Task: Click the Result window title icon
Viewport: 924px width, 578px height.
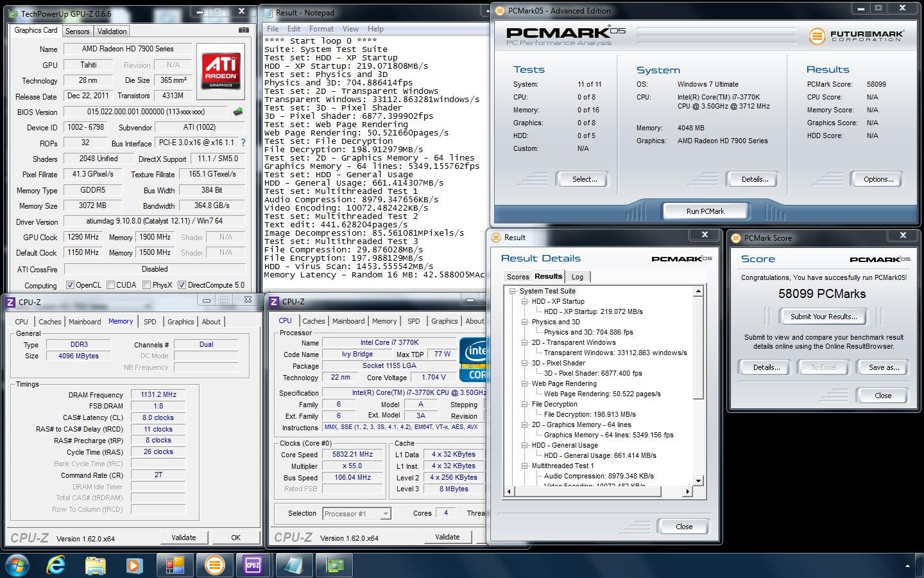Action: coord(495,238)
